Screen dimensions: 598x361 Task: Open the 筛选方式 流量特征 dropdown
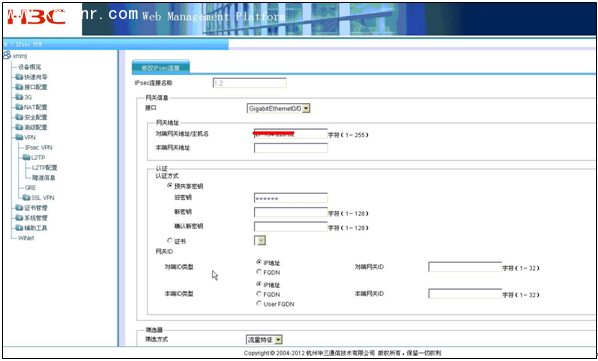pyautogui.click(x=264, y=340)
